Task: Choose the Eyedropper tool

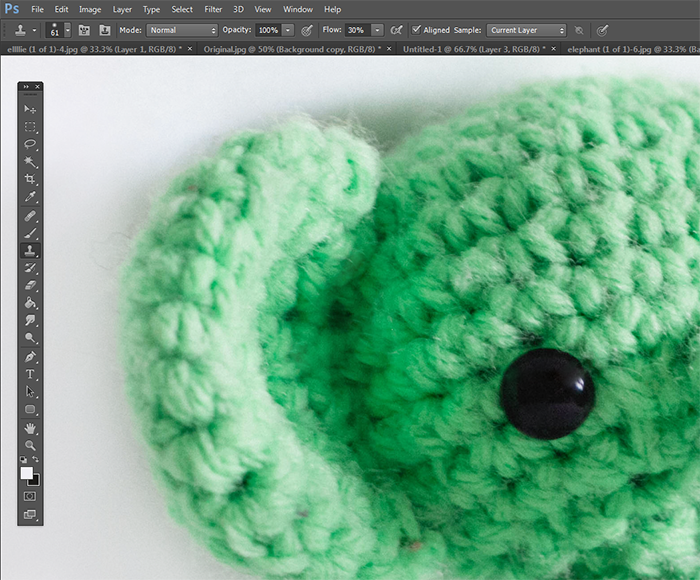Action: [30, 197]
